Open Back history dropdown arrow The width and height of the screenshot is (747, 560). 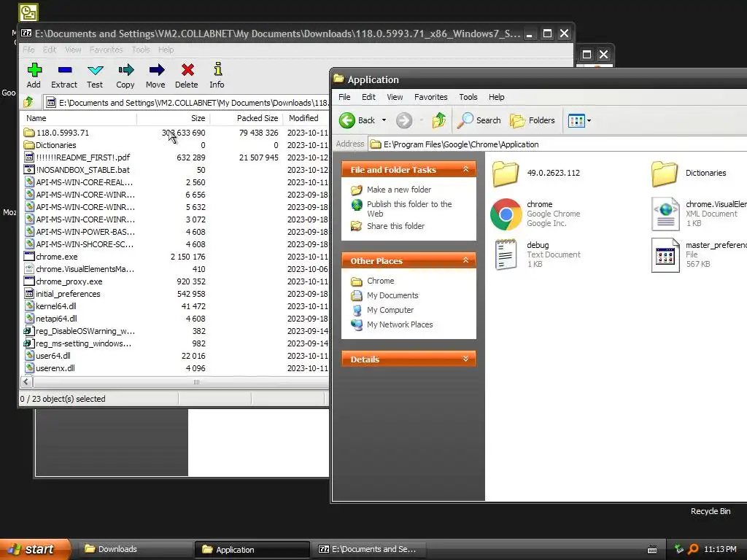point(384,120)
